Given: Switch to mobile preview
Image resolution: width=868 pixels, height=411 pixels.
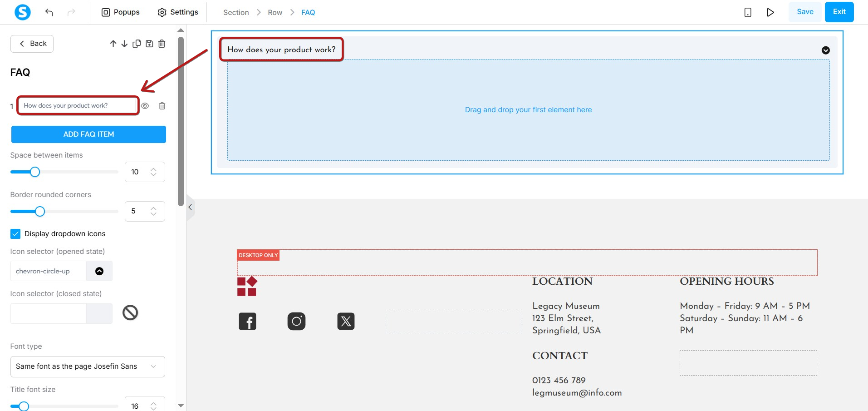Looking at the screenshot, I should pos(748,12).
